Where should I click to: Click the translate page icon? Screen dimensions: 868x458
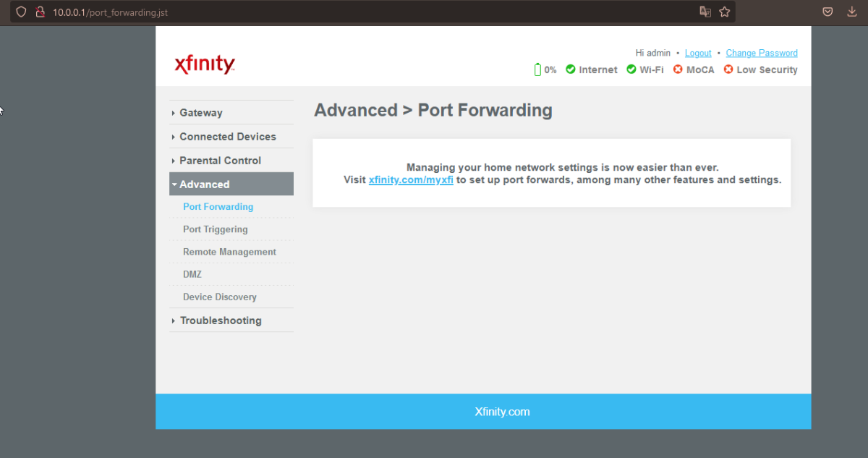pos(705,12)
